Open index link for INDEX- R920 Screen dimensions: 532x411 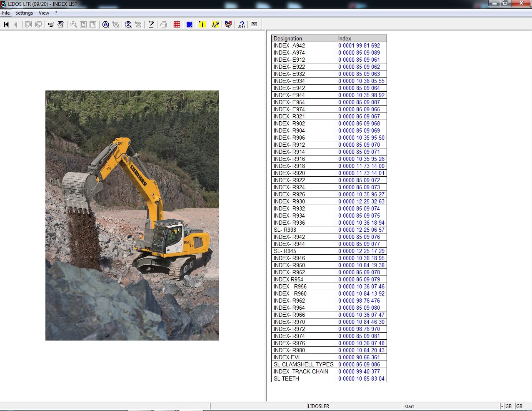coord(361,173)
